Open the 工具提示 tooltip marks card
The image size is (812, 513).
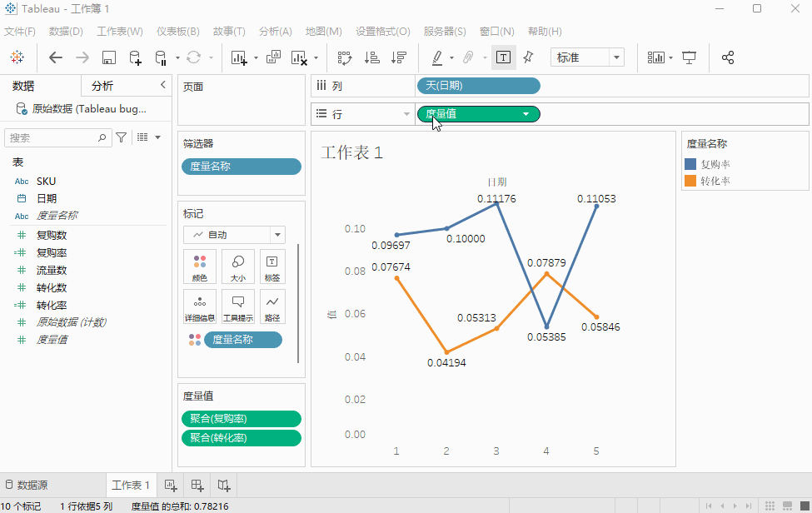238,307
